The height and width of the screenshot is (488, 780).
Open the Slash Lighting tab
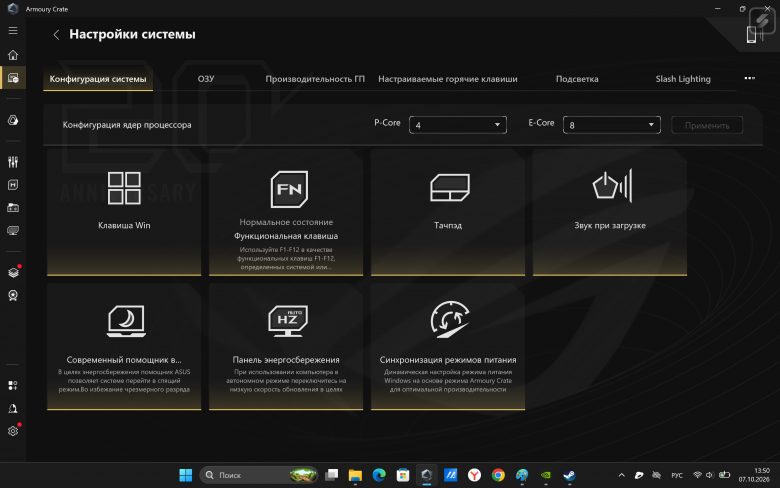(x=683, y=79)
